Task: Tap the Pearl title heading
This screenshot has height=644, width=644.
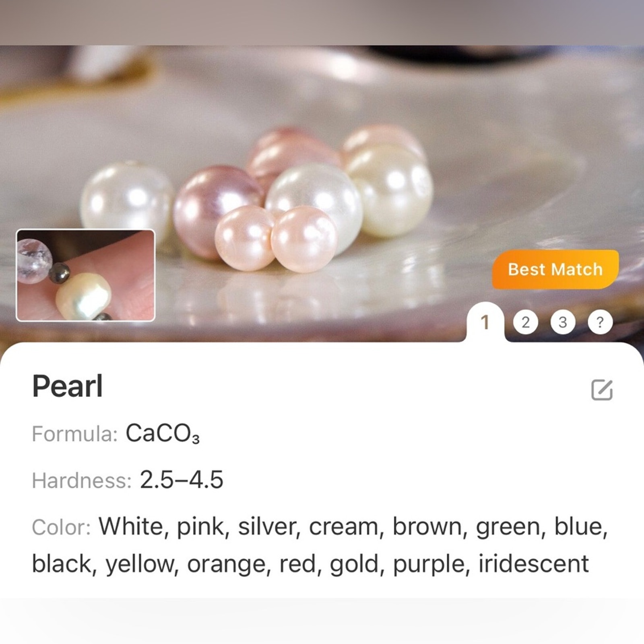Action: [x=67, y=386]
